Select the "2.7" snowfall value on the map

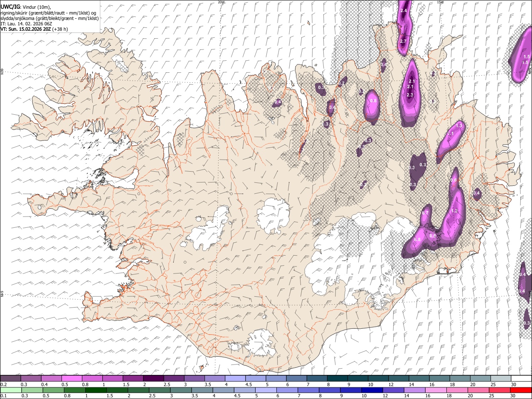[x=403, y=41]
